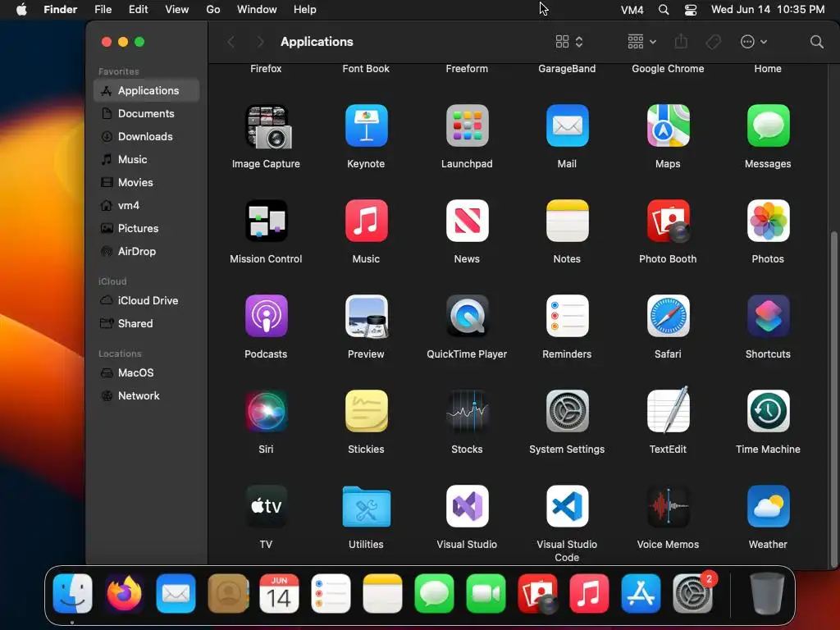Go forward using the toolbar arrow
This screenshot has width=840, height=630.
(260, 42)
